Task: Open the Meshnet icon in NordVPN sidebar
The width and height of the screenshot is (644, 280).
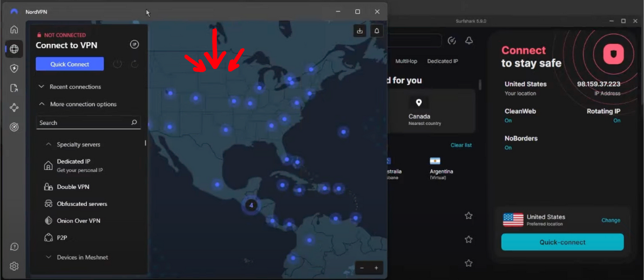Action: pos(14,107)
